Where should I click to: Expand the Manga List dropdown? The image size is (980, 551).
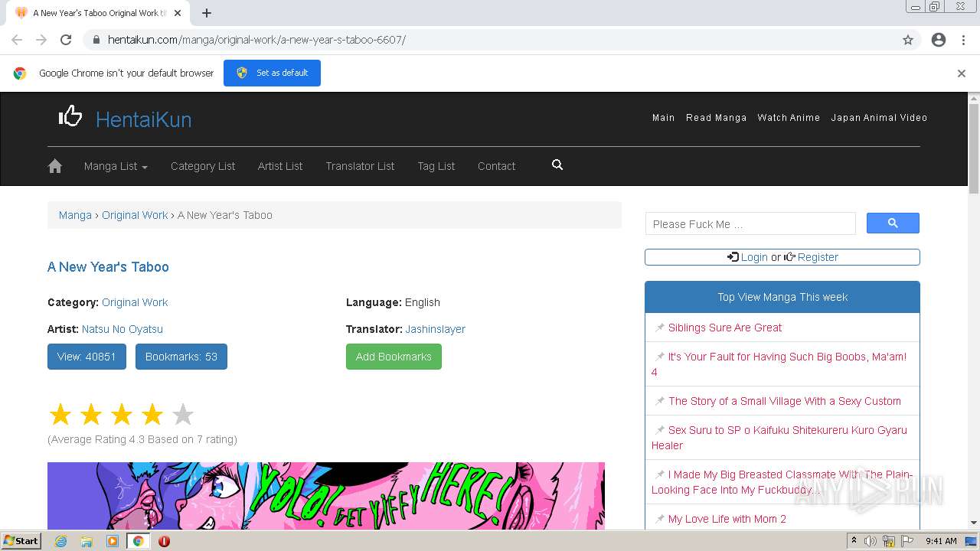(116, 166)
